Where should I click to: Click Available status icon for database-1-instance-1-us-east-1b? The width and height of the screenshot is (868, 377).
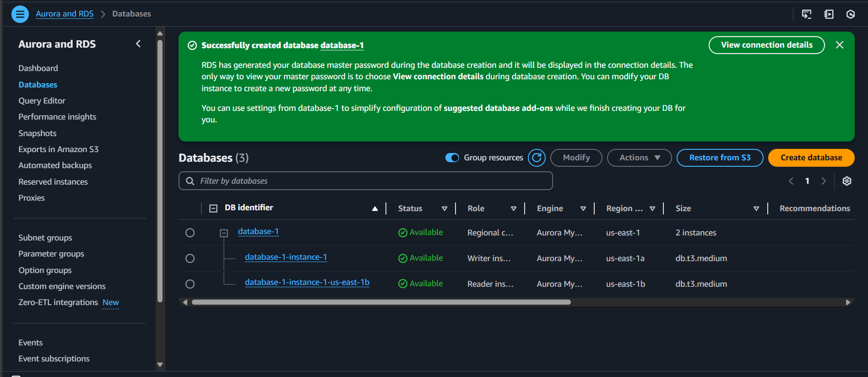pos(403,284)
